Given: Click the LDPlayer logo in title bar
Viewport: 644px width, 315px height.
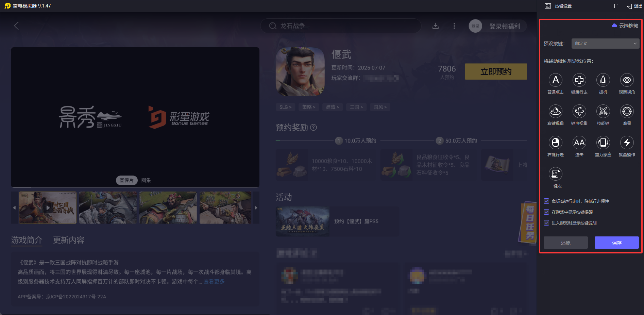Looking at the screenshot, I should click(x=7, y=6).
